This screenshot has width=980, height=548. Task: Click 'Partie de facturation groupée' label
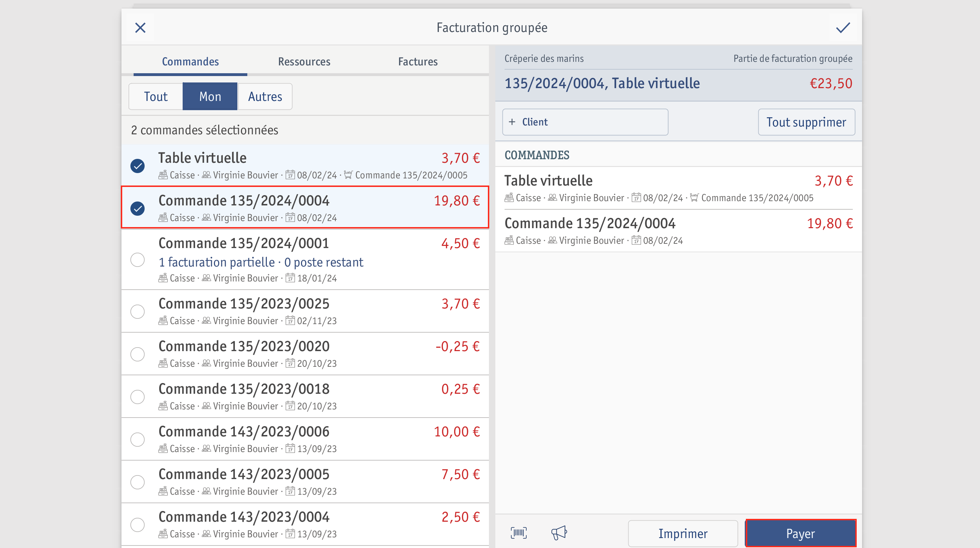(793, 59)
